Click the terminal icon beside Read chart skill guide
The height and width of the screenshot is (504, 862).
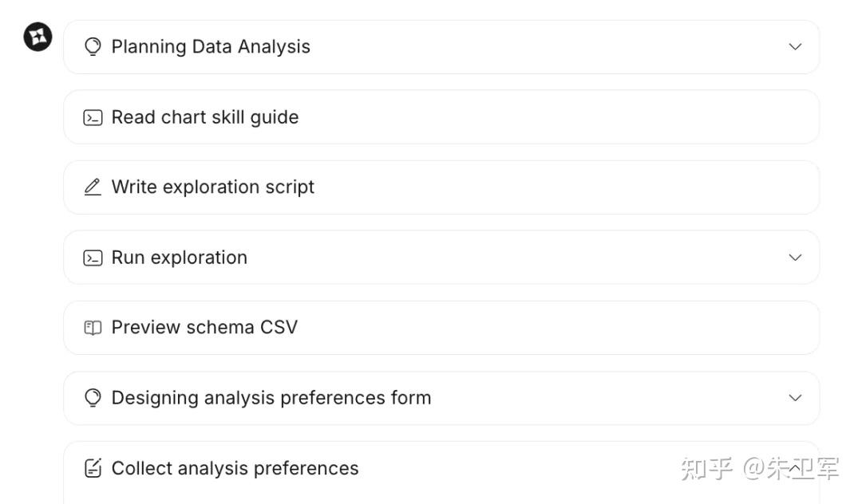pos(93,118)
